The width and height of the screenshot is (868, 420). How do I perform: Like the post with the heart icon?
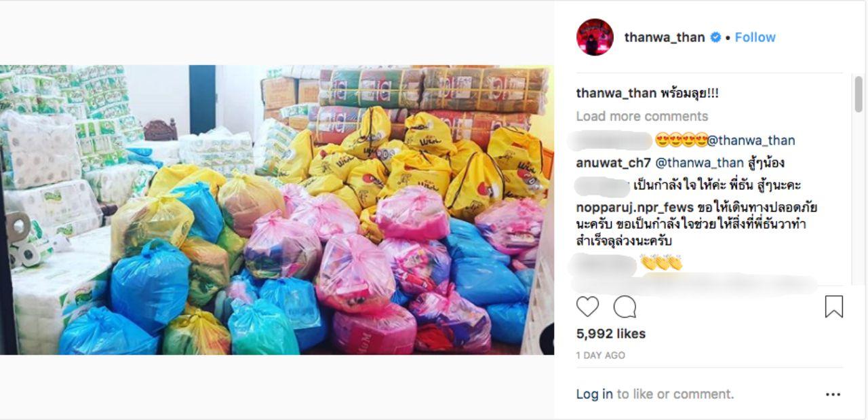coord(587,307)
